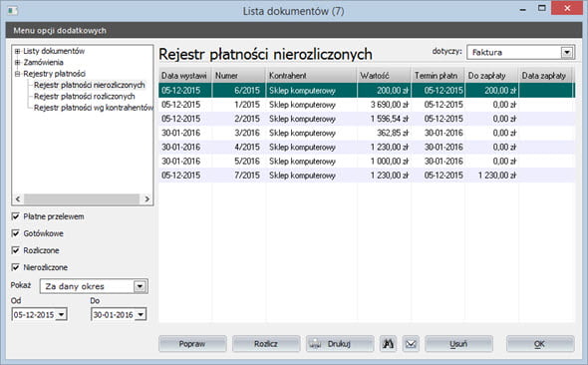
Task: Select invoice row 2/2015
Action: [367, 119]
